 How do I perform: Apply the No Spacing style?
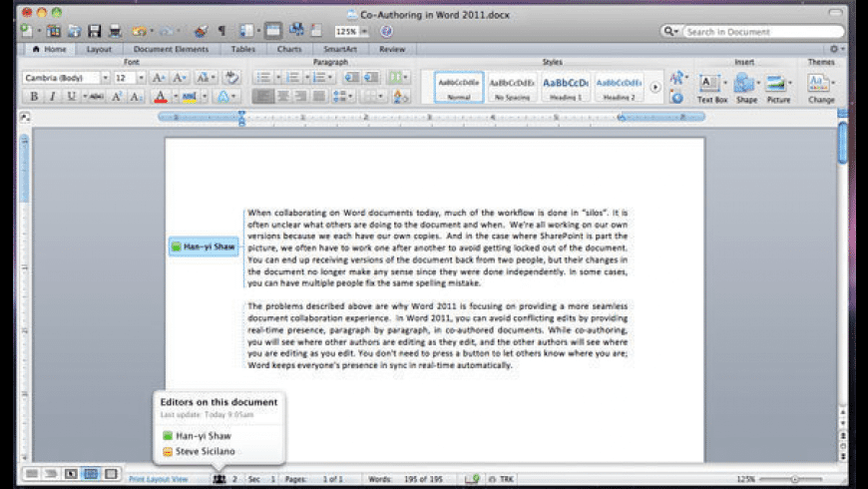(512, 87)
